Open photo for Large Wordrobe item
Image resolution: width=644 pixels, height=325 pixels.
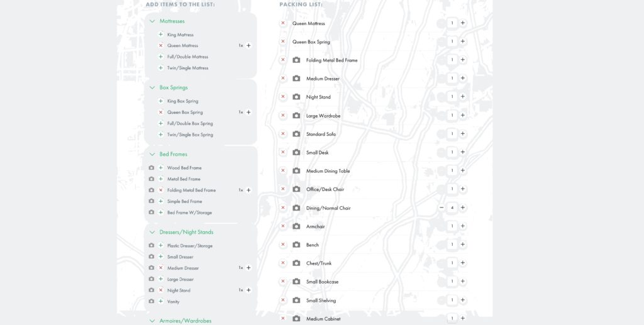click(296, 116)
